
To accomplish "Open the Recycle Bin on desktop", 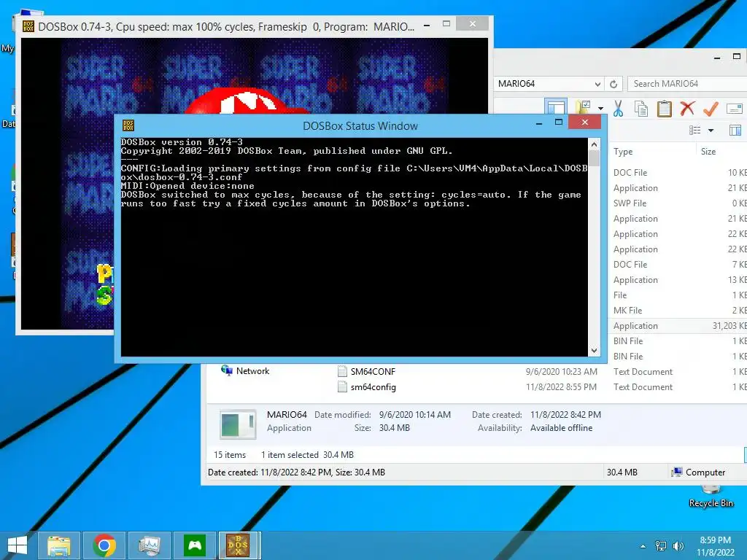I will (711, 496).
